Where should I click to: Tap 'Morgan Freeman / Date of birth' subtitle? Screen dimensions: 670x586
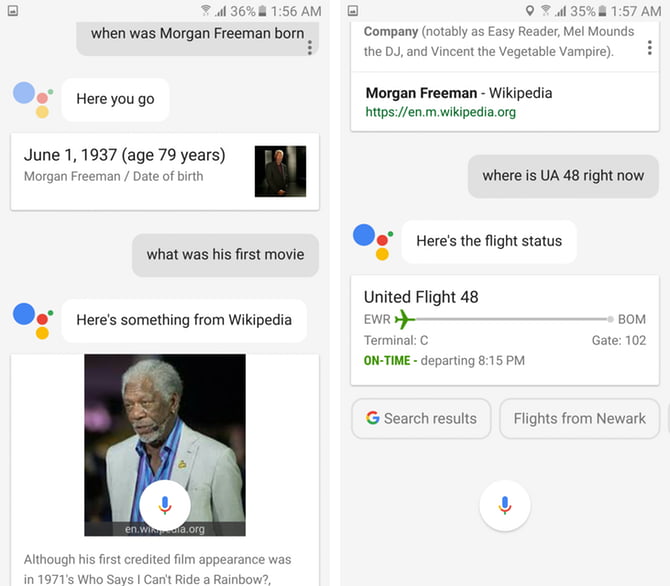(114, 176)
